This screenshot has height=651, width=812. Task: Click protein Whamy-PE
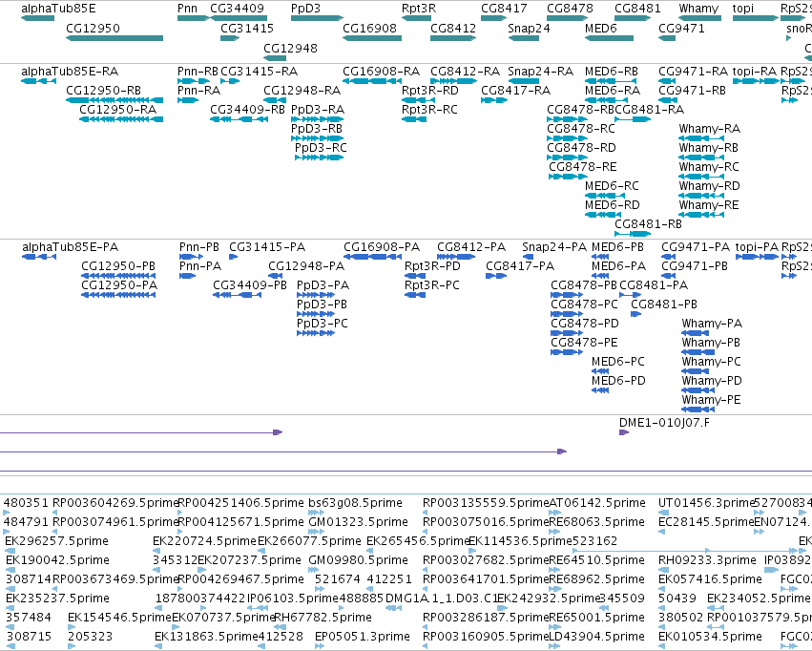point(711,400)
